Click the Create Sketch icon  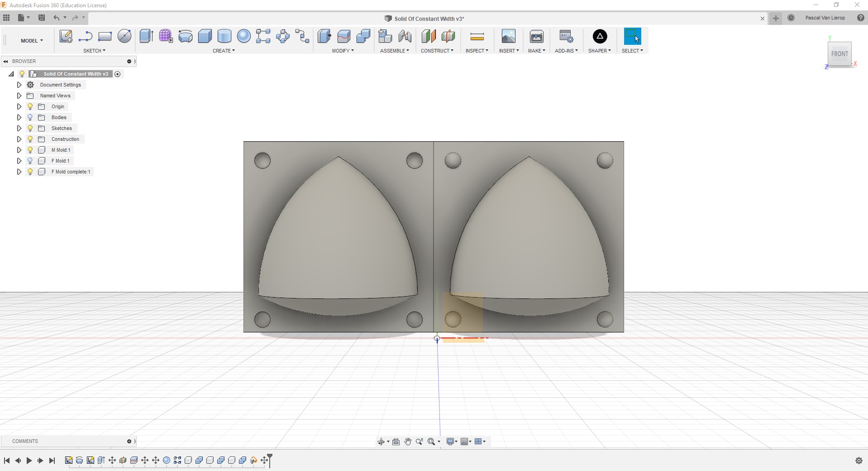tap(66, 36)
